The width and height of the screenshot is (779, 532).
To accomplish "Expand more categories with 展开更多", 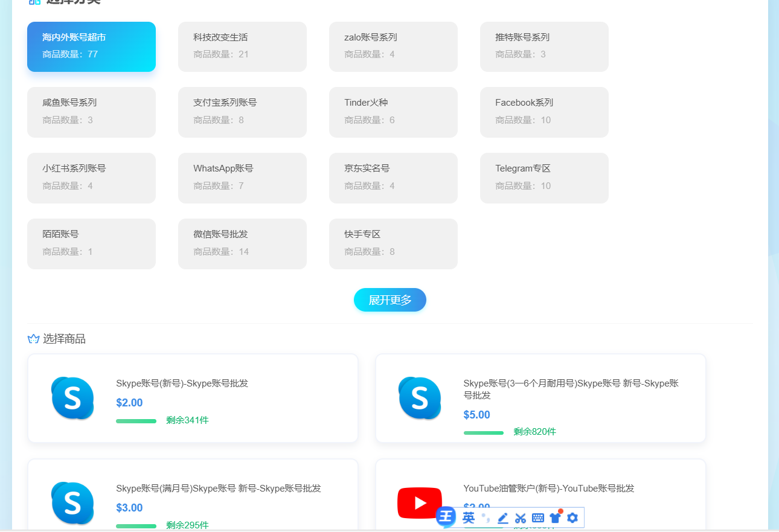I will click(390, 300).
